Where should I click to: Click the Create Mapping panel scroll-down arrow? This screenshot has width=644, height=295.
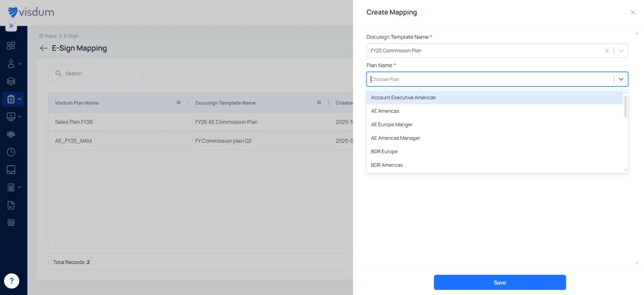(x=637, y=264)
